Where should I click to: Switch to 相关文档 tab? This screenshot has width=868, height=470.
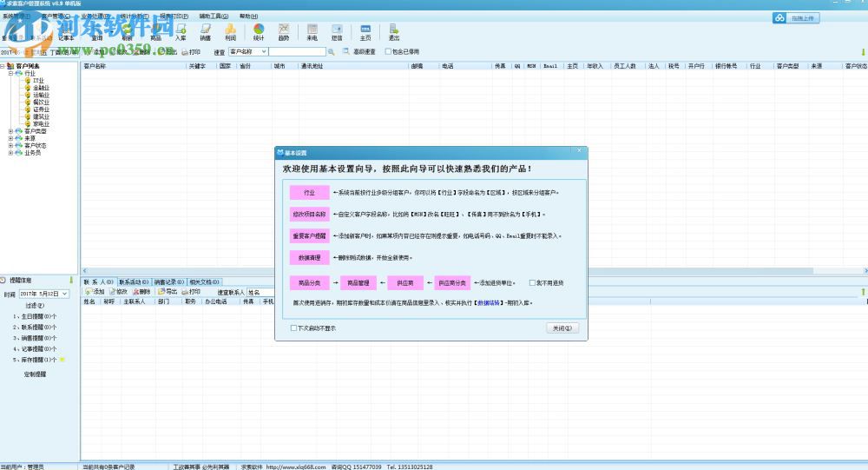[x=204, y=282]
